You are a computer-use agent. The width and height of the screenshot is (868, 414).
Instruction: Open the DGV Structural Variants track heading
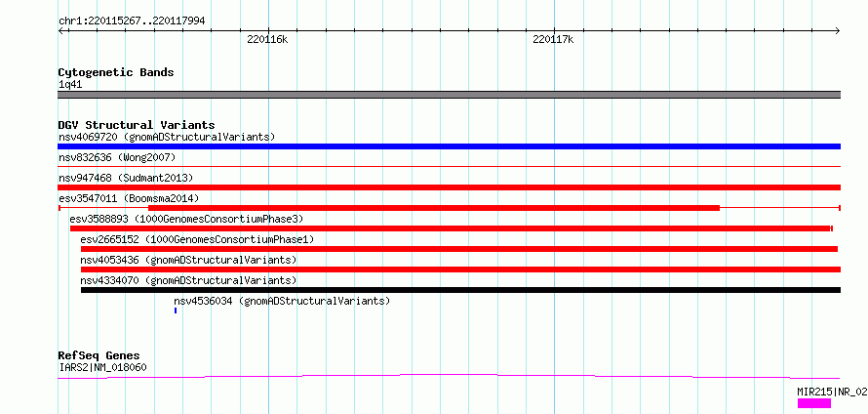(137, 125)
